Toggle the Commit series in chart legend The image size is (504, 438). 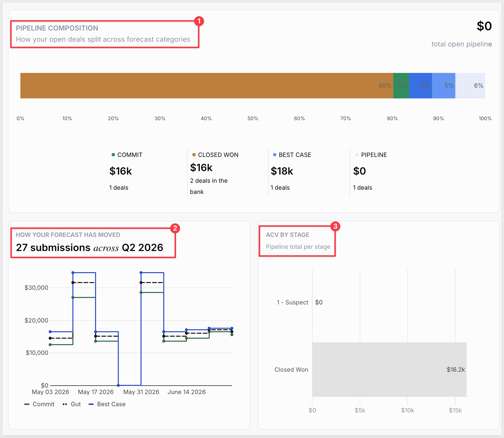click(39, 404)
